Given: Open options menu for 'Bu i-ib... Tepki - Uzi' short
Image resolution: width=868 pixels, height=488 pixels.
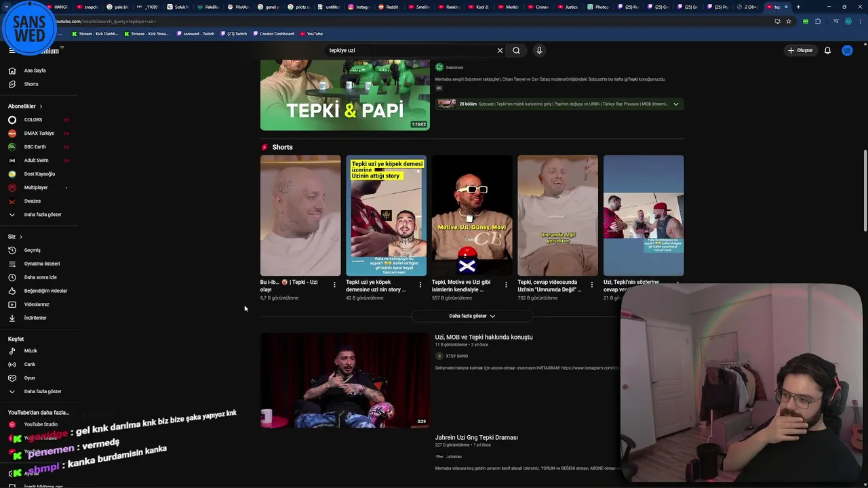Looking at the screenshot, I should point(334,285).
